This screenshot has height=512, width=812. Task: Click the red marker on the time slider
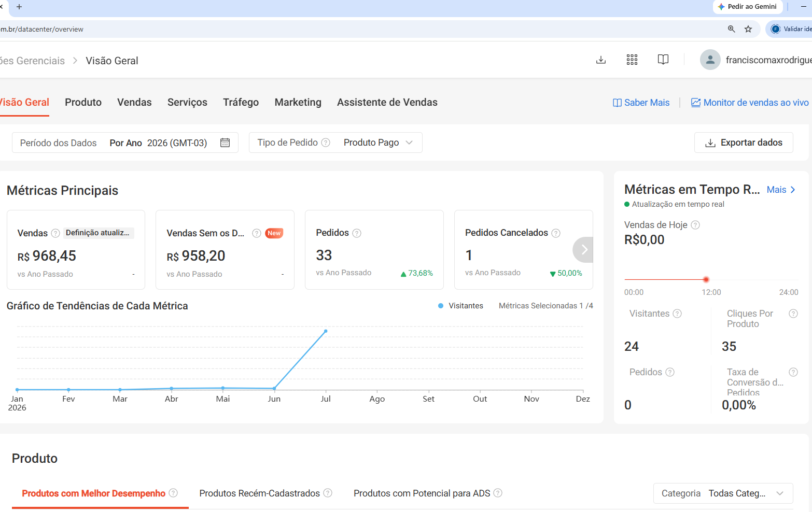point(706,279)
